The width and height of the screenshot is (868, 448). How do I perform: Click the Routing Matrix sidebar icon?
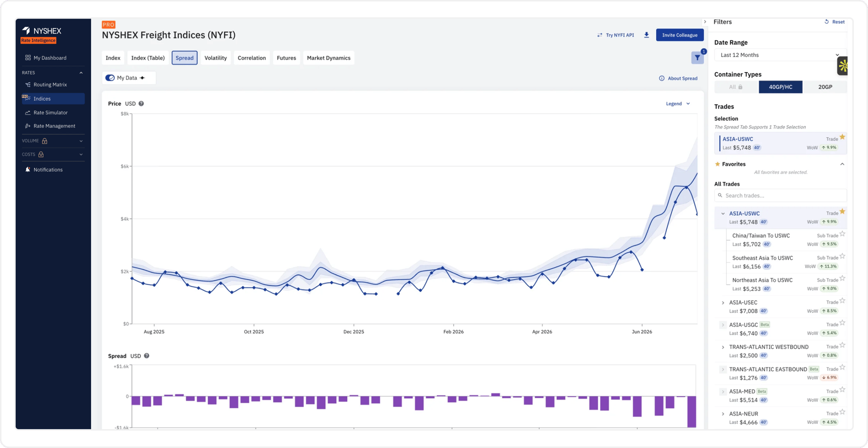click(x=28, y=85)
